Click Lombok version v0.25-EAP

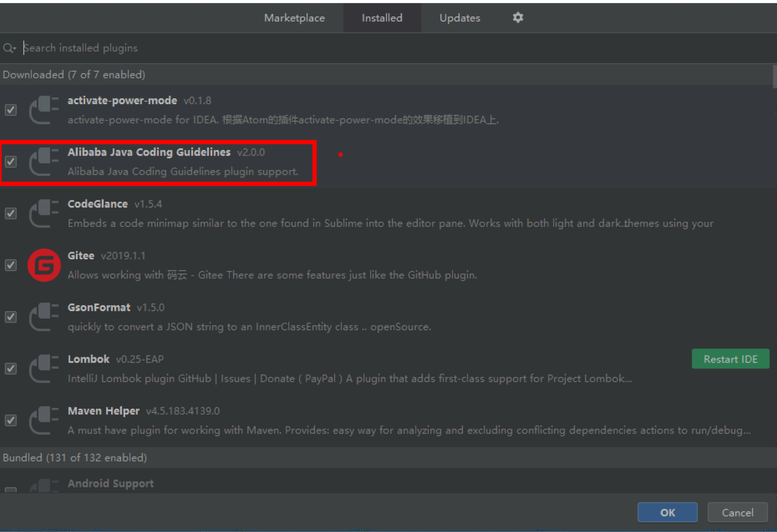pyautogui.click(x=140, y=359)
